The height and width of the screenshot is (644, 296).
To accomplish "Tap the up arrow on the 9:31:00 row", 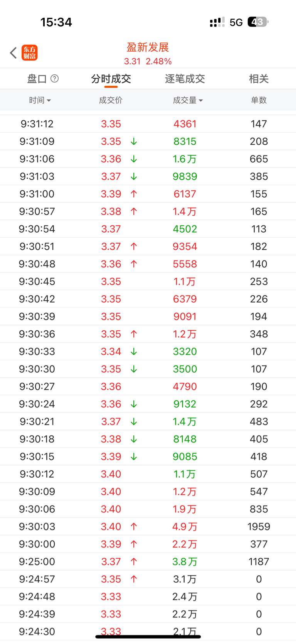I will tap(134, 194).
